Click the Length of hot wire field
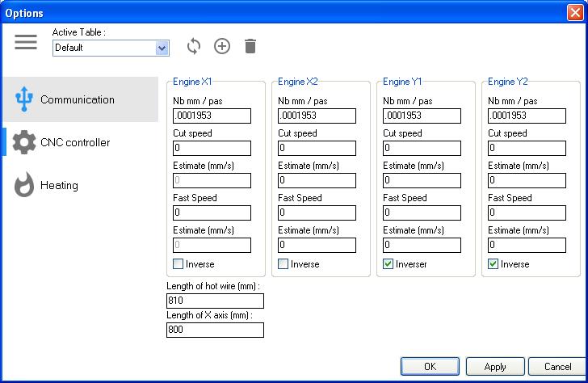Screen dimensions: 588x383 click(x=215, y=301)
